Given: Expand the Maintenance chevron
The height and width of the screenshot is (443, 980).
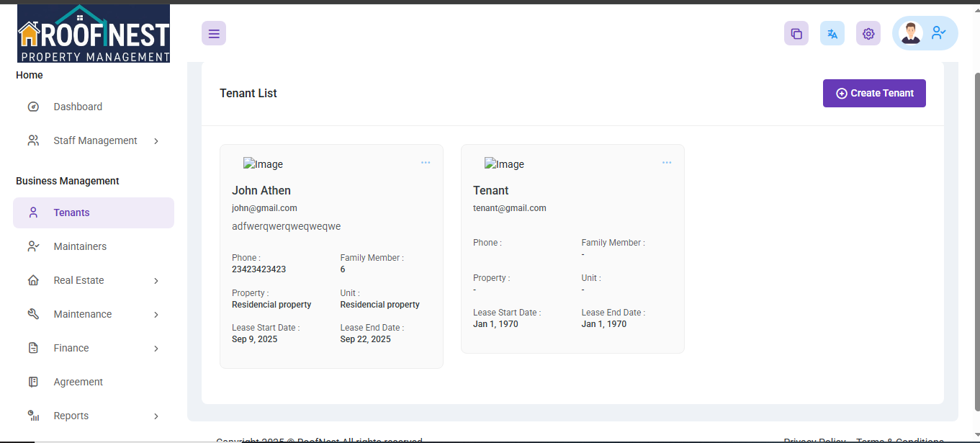Looking at the screenshot, I should click(156, 315).
